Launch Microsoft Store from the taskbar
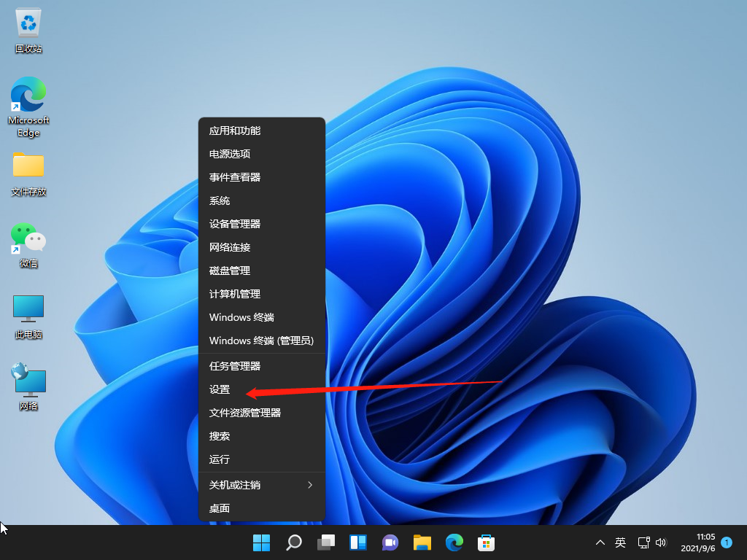The image size is (747, 560). tap(486, 542)
